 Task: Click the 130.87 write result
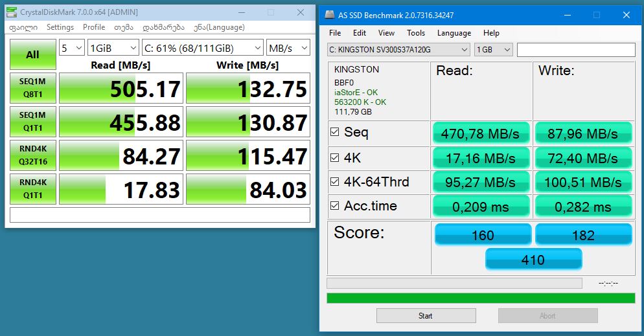pyautogui.click(x=248, y=122)
